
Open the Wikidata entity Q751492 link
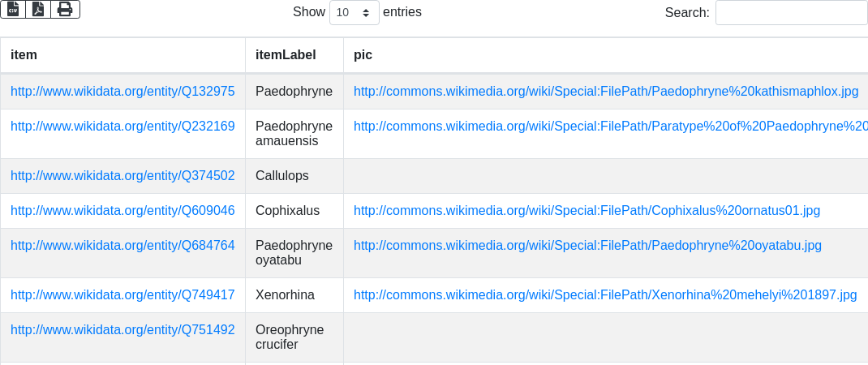pyautogui.click(x=122, y=330)
